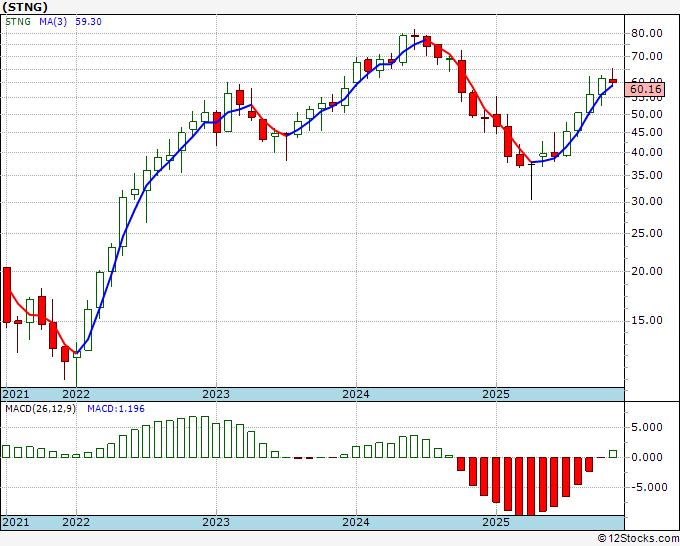Click the 45.00 price axis label
The image size is (680, 546).
point(647,132)
